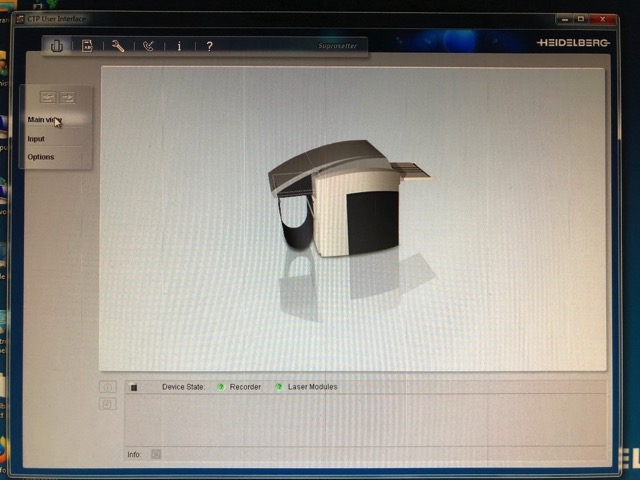Click the Heidelberg logo
The height and width of the screenshot is (480, 640).
[x=572, y=44]
